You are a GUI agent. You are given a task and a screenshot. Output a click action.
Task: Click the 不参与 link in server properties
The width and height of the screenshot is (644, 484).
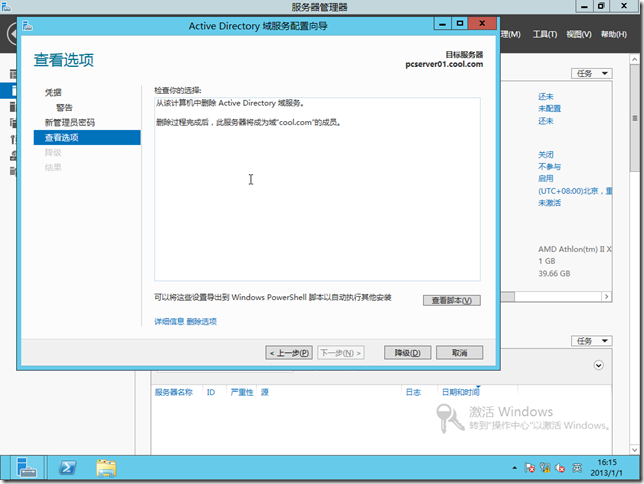click(x=550, y=166)
